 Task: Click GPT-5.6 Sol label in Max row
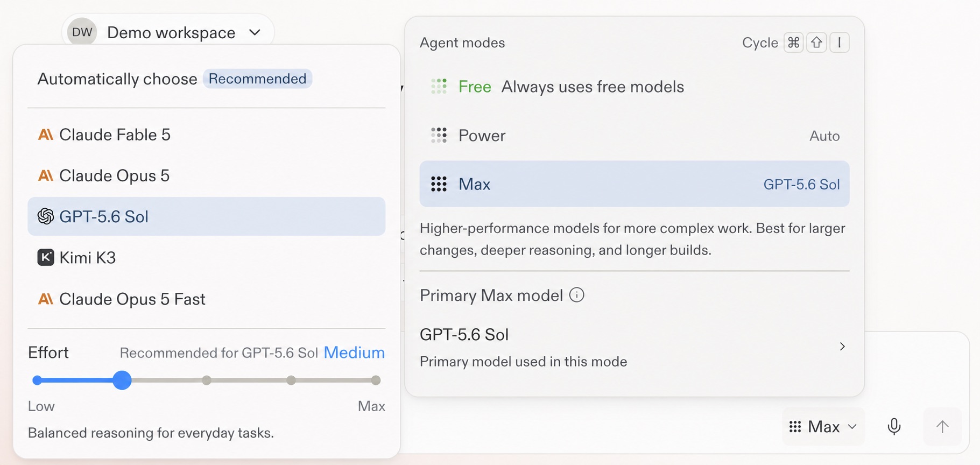click(x=801, y=185)
